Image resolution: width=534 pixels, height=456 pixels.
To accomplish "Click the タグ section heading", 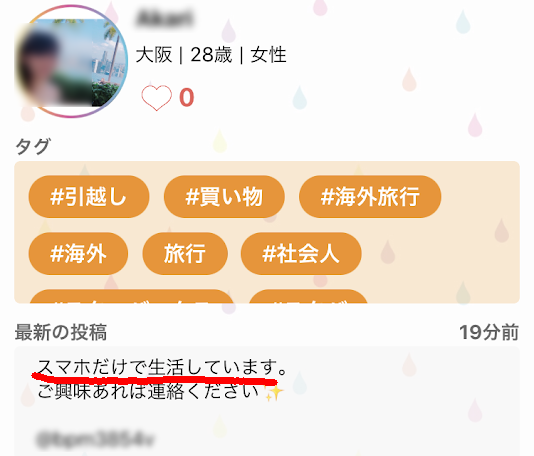I will 33,146.
